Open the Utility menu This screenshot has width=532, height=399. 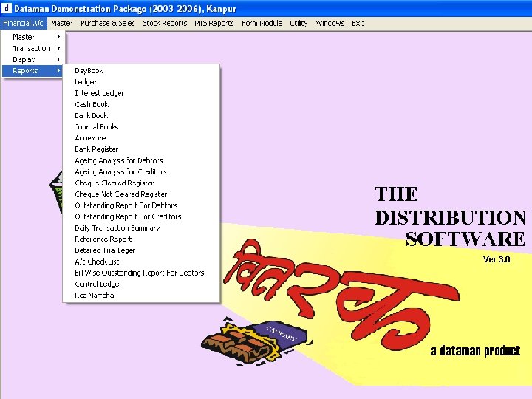(x=299, y=24)
